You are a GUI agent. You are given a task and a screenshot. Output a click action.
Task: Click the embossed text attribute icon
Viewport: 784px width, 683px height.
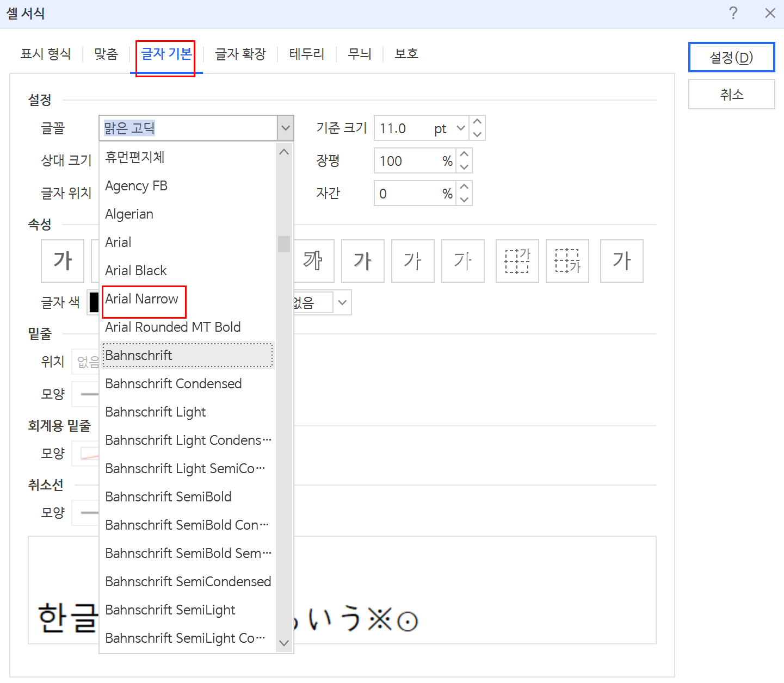(412, 261)
